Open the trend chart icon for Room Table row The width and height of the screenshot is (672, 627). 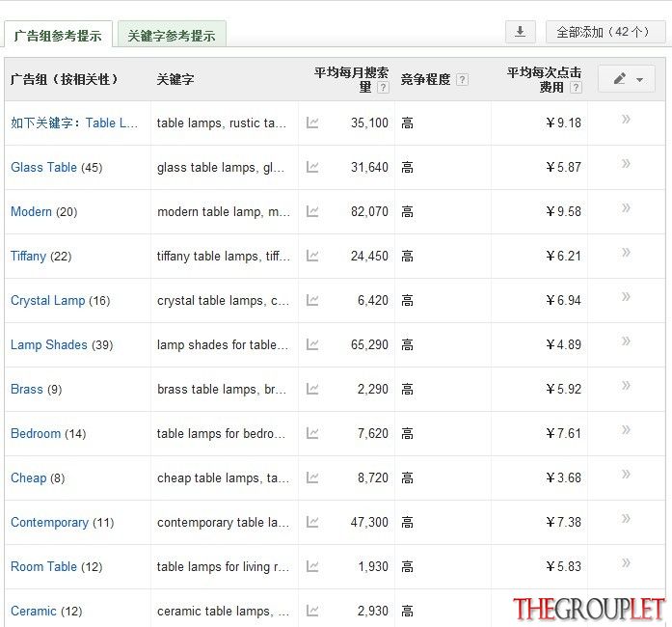[312, 566]
